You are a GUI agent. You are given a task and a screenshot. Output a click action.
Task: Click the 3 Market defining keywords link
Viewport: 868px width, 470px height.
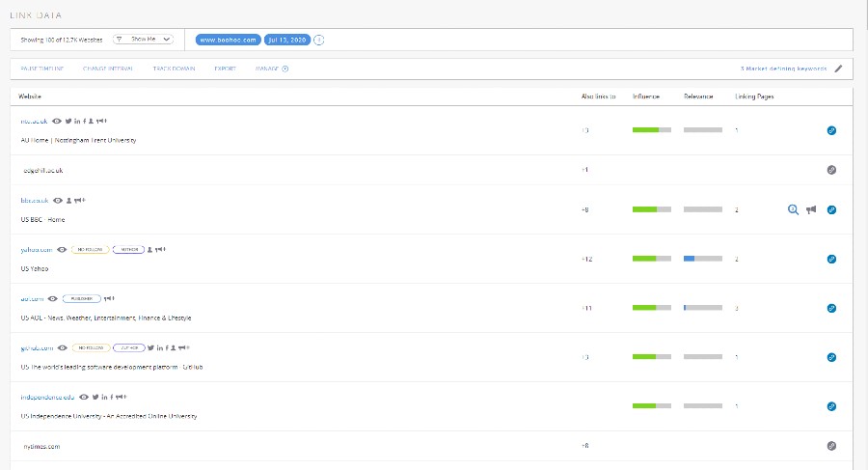coord(783,69)
